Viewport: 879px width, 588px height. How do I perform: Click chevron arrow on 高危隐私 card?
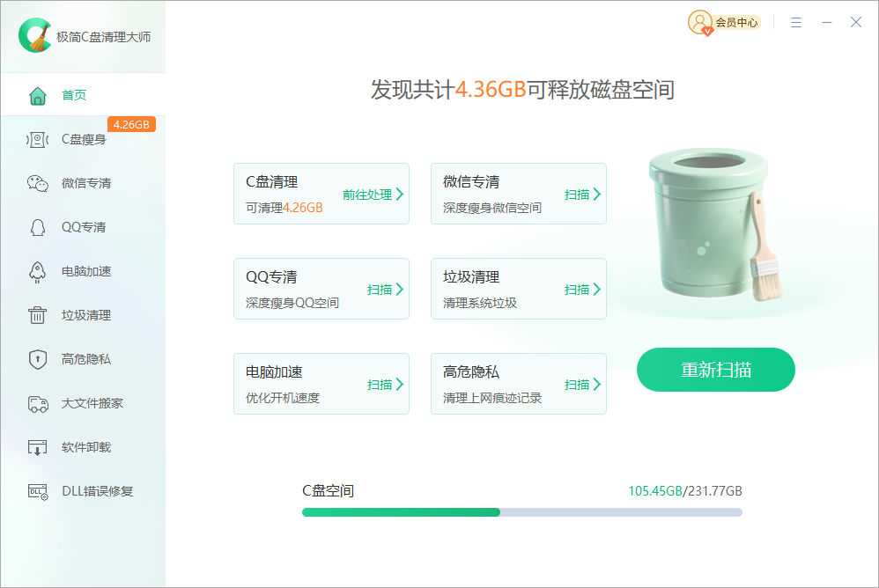coord(597,385)
